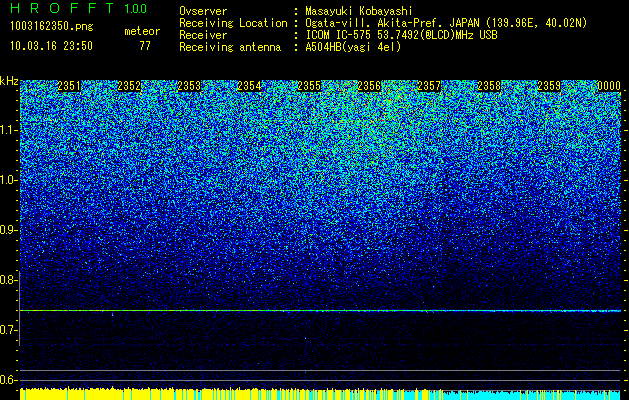Click the 2355 time marker
The image size is (629, 400).
[x=309, y=86]
